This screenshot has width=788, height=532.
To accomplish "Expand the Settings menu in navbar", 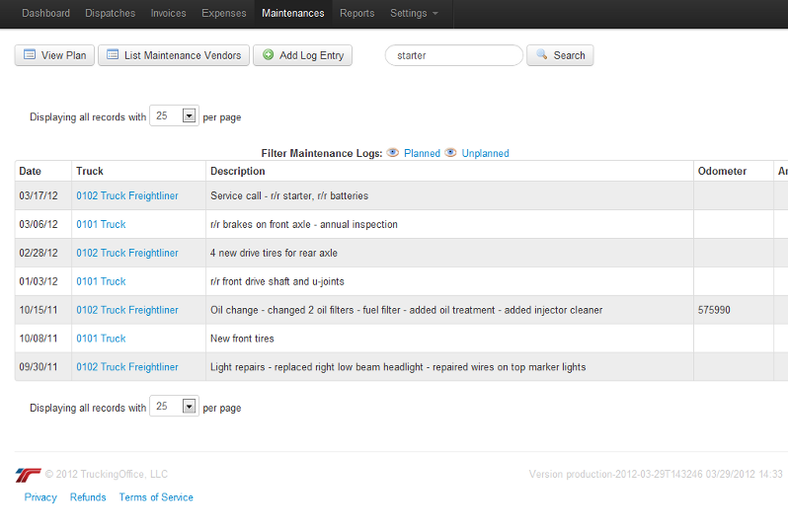I will pos(414,14).
